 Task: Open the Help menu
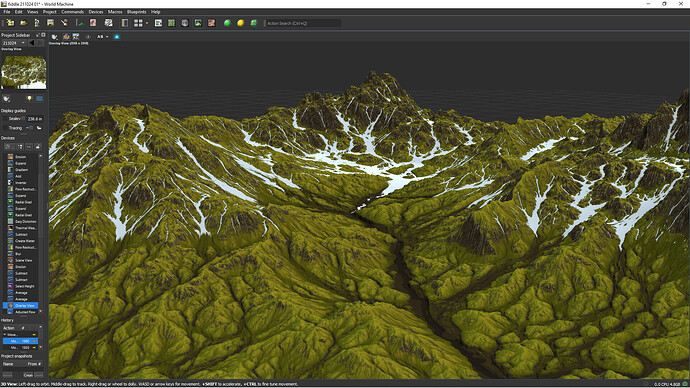(x=156, y=12)
